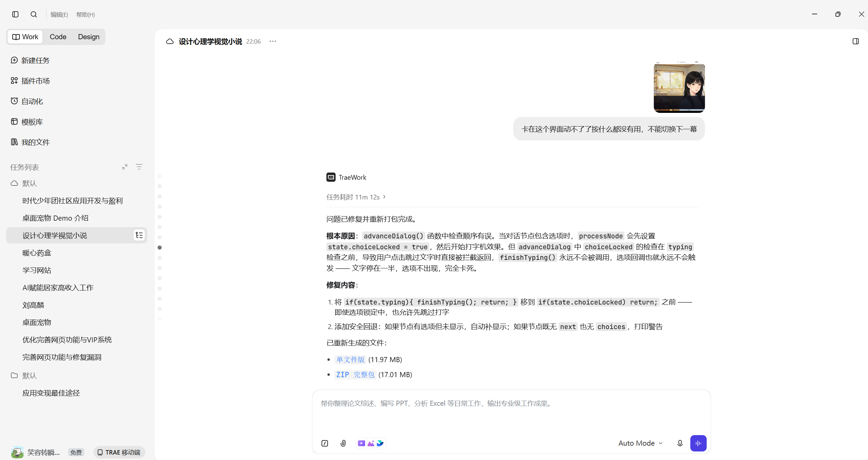Open the attached screenshot thumbnail

[x=679, y=88]
